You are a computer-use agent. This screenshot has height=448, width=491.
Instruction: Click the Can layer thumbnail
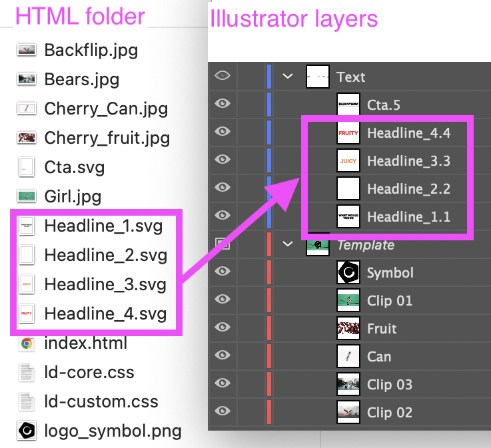click(348, 356)
